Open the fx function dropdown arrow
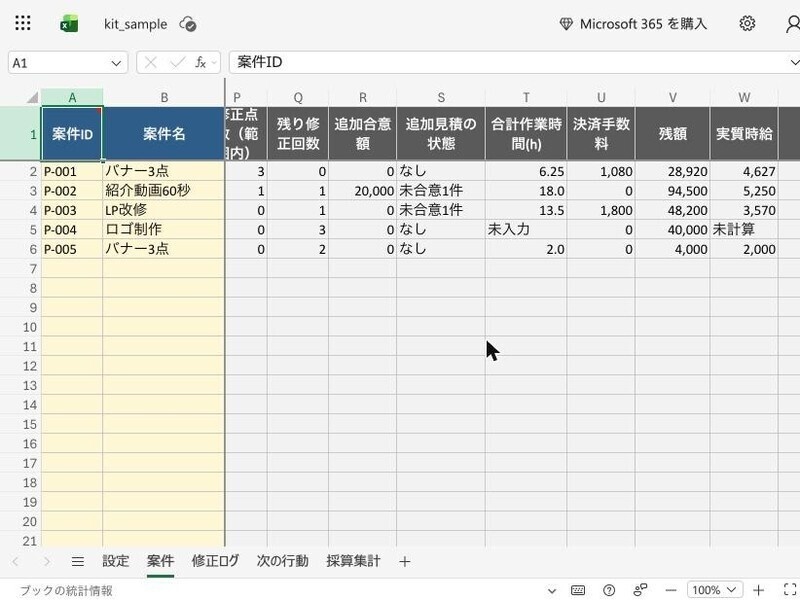Viewport: 800px width, 600px height. pos(214,63)
